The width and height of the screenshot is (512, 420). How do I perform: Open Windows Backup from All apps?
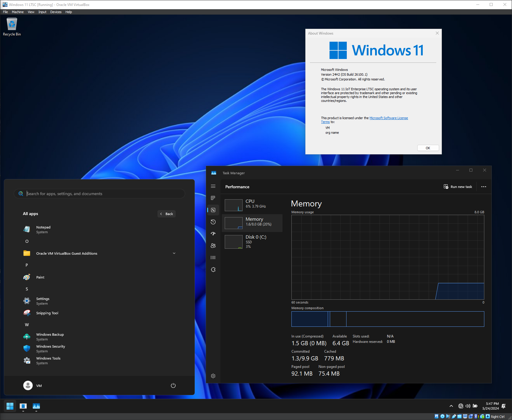coord(99,337)
